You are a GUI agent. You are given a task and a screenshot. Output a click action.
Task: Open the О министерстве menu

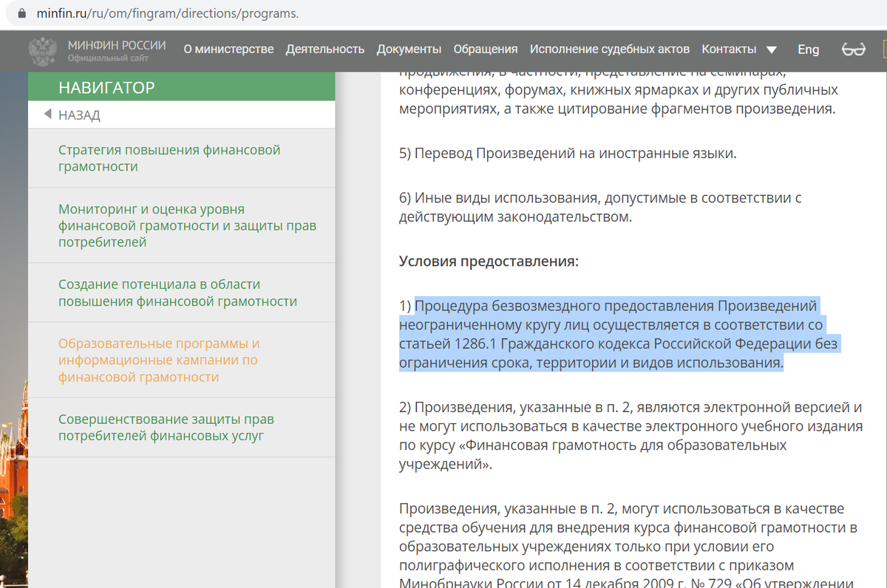(228, 49)
